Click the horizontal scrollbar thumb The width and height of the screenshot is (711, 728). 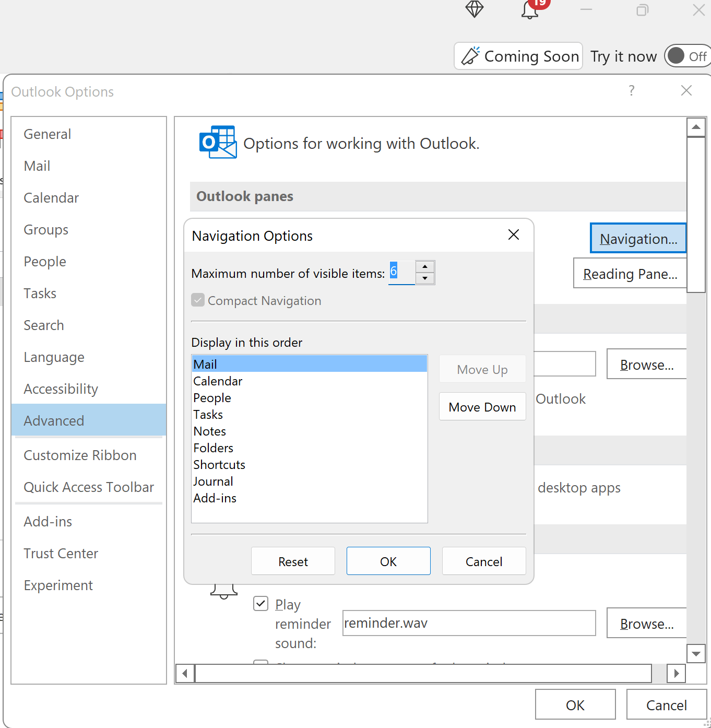(x=423, y=673)
